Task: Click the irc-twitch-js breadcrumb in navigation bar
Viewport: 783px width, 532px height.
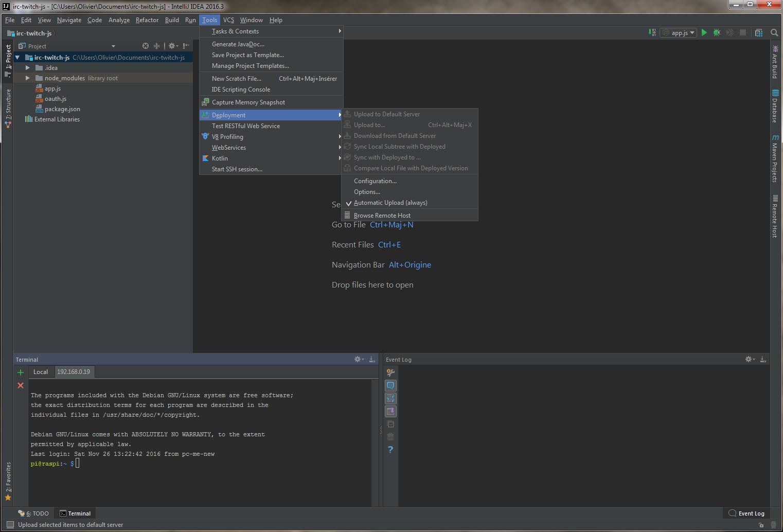Action: (x=30, y=33)
